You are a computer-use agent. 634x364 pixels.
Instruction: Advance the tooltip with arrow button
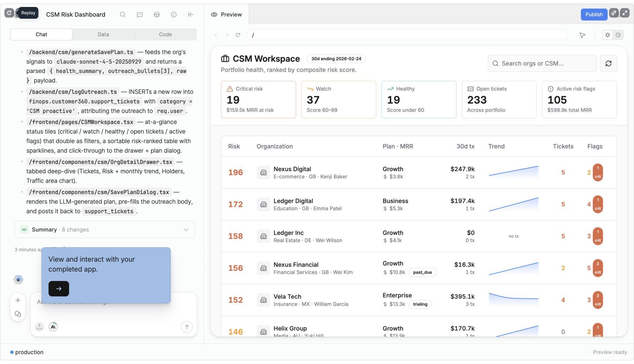click(x=59, y=289)
